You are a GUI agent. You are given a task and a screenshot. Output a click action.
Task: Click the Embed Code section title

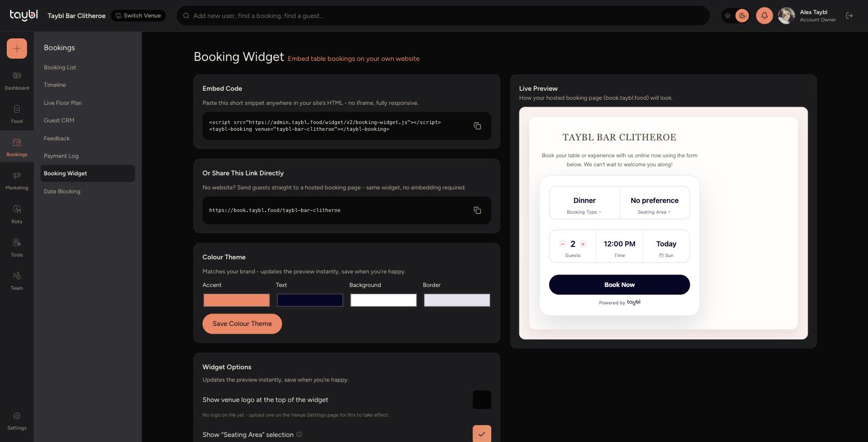(x=222, y=89)
